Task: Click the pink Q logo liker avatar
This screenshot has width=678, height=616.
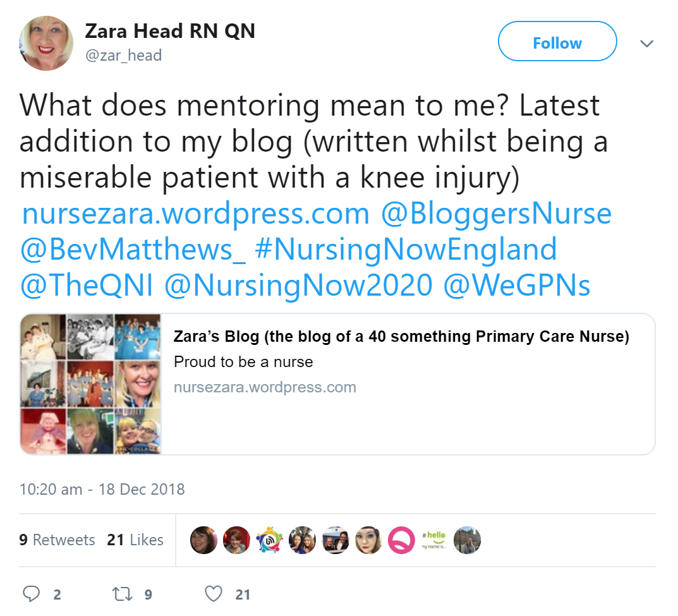Action: click(x=401, y=540)
